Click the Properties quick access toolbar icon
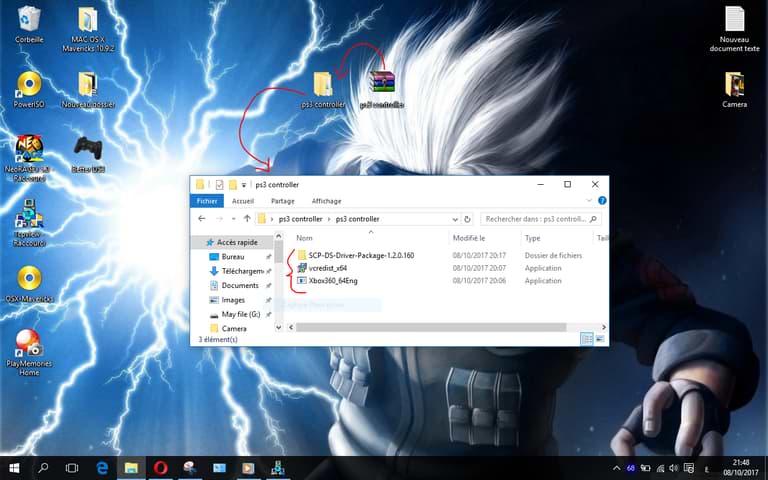Screen dimensions: 768x480 pos(219,185)
